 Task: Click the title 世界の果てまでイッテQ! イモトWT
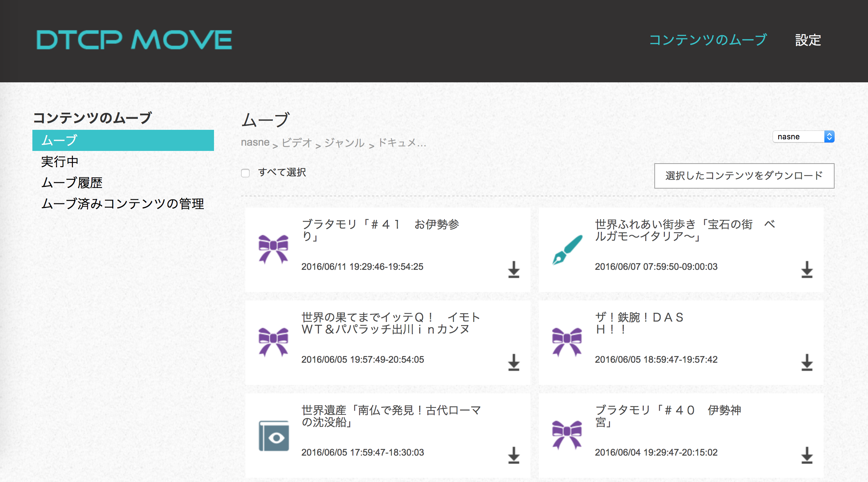(391, 323)
